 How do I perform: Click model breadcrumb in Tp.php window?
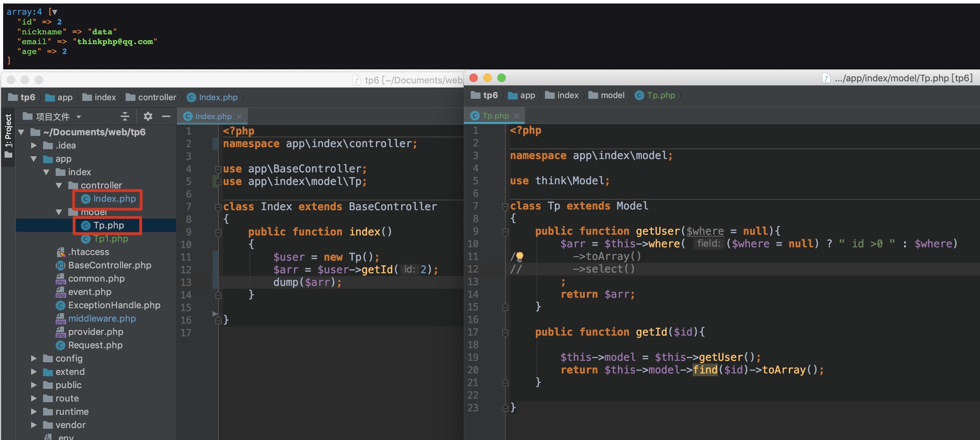click(x=607, y=95)
